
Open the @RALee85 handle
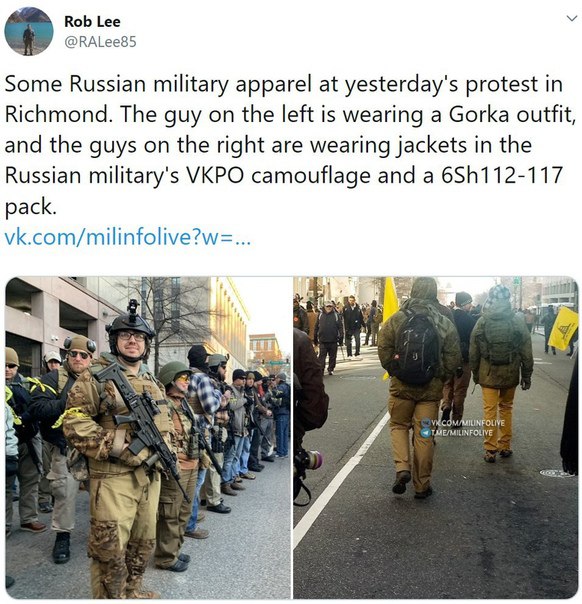(100, 42)
